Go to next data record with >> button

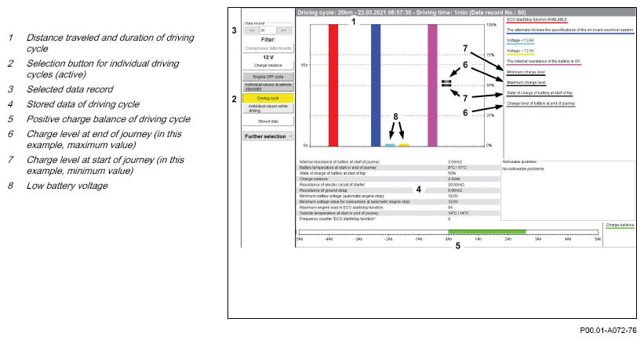[283, 31]
